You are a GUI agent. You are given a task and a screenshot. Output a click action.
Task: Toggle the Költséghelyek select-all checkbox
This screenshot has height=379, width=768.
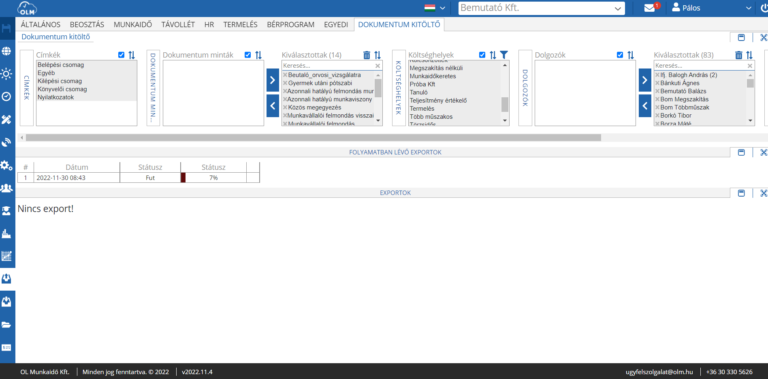coord(482,55)
